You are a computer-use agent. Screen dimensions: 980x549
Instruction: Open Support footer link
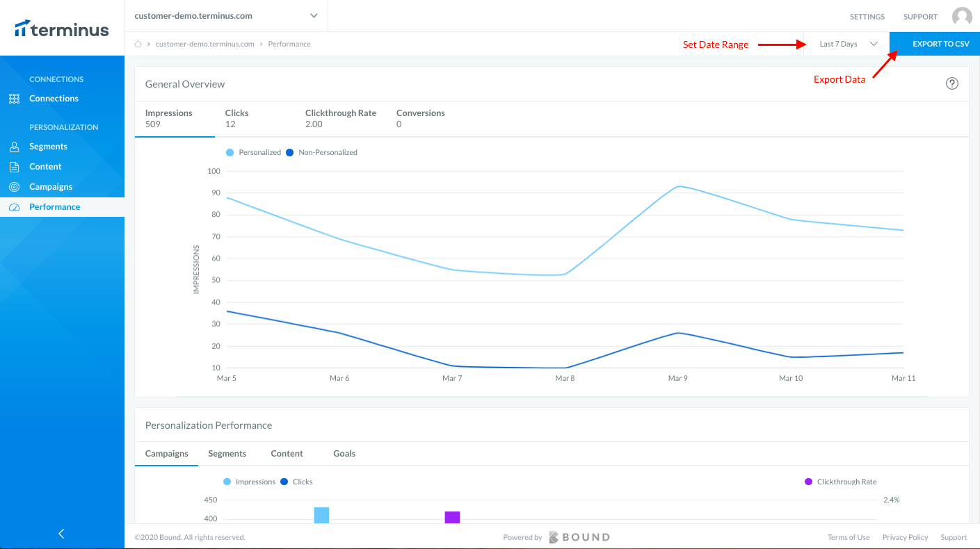[x=954, y=537]
